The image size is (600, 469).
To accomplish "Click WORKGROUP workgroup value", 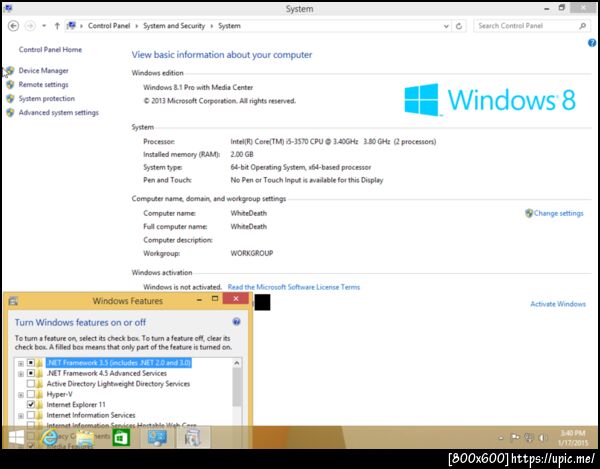I will [x=252, y=253].
